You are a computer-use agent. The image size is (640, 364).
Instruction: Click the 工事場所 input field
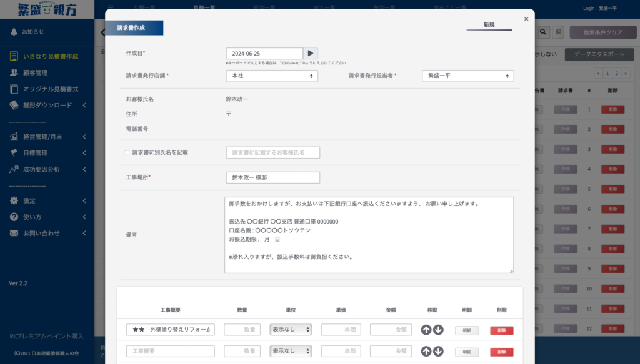[272, 178]
